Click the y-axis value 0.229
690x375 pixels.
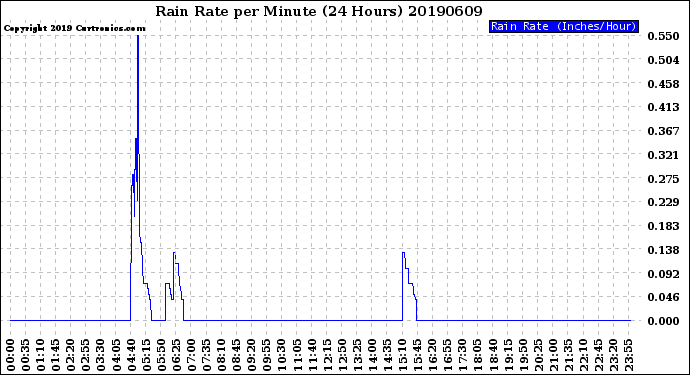pyautogui.click(x=663, y=202)
